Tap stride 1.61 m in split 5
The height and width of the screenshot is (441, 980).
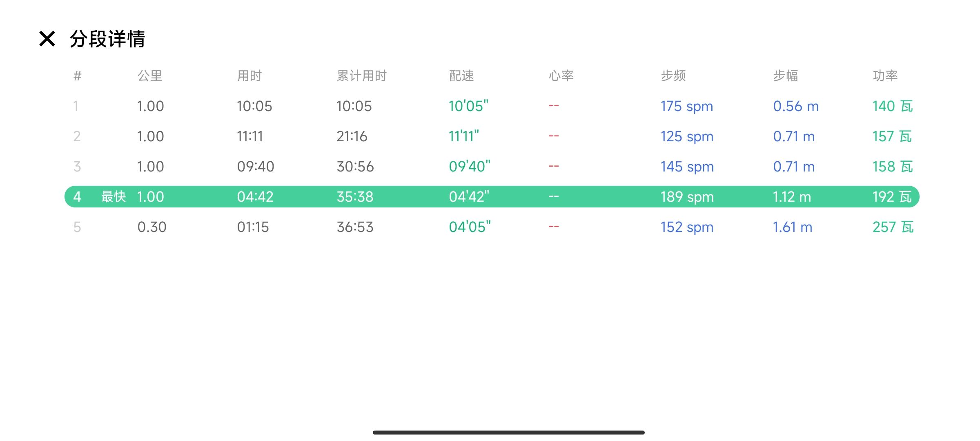click(793, 227)
